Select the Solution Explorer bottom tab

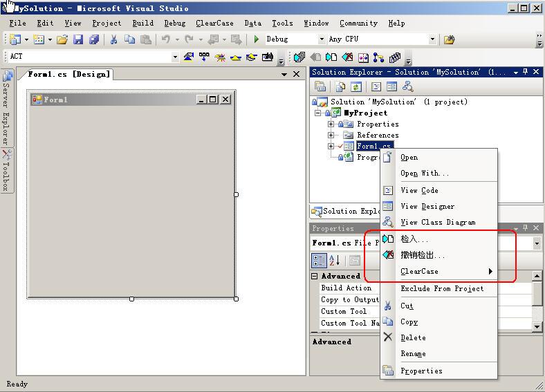pyautogui.click(x=345, y=211)
